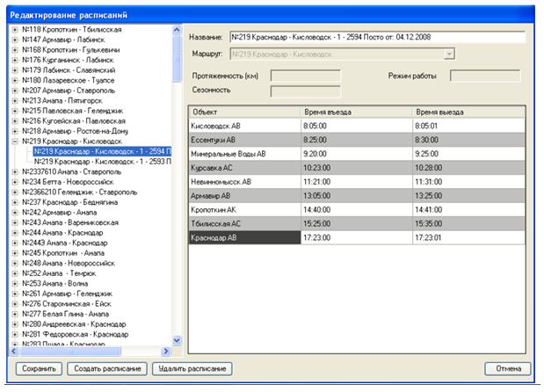This screenshot has width=544, height=392.
Task: Select route №253 Анапа - Волна
Action: (54, 284)
